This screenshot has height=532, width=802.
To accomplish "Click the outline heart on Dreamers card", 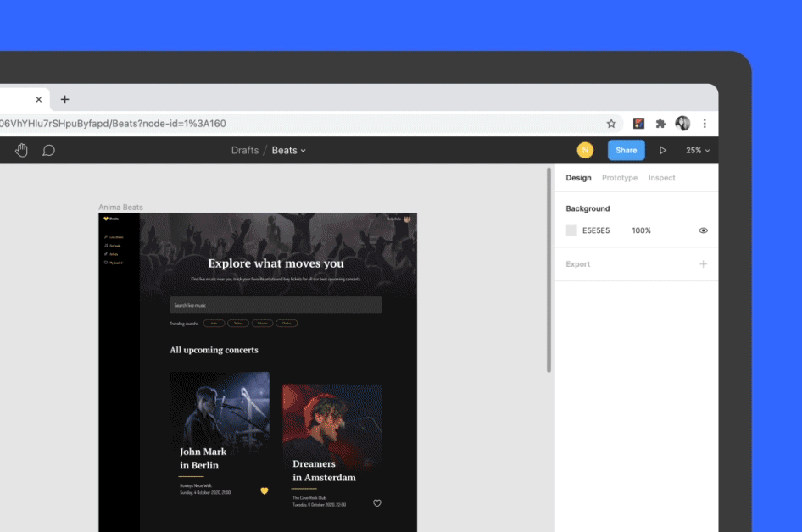I will (377, 503).
